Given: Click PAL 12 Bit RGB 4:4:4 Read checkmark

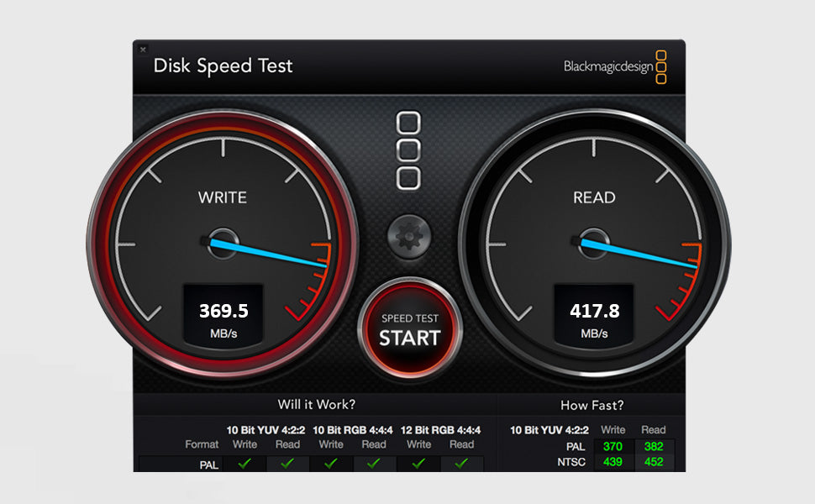Looking at the screenshot, I should click(461, 463).
